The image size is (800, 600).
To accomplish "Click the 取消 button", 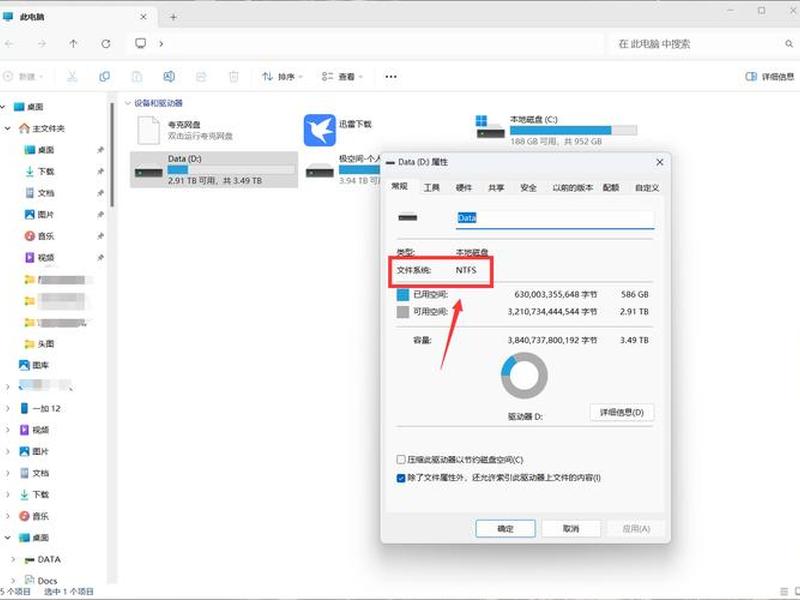I will pyautogui.click(x=571, y=529).
